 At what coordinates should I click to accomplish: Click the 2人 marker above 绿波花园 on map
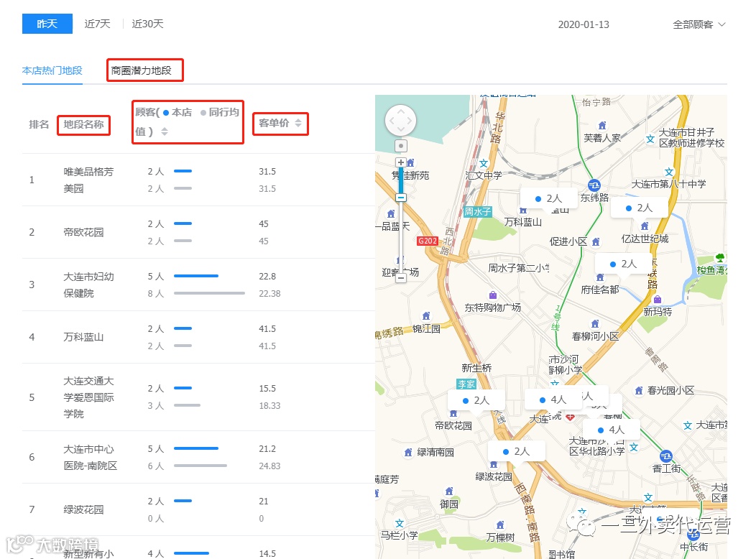point(516,451)
